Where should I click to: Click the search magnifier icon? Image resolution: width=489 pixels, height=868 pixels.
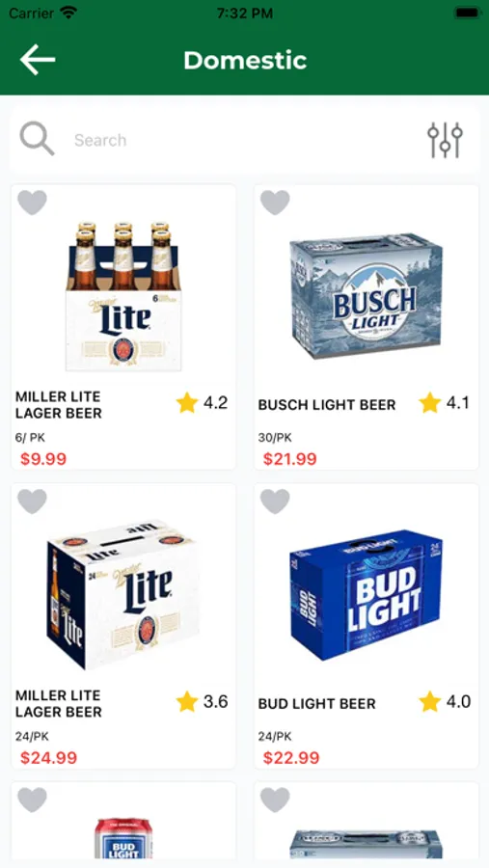[37, 139]
